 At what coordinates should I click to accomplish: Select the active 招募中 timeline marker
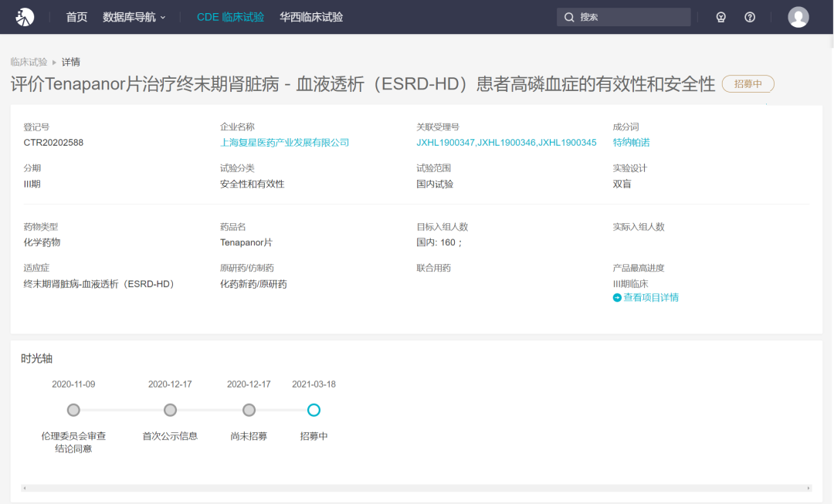tap(314, 410)
